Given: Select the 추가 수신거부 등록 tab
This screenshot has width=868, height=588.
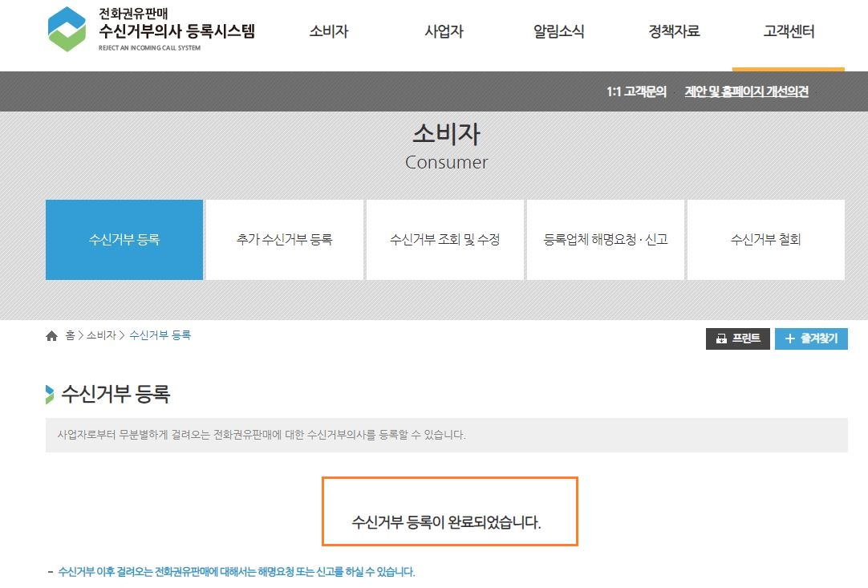Looking at the screenshot, I should pos(285,240).
